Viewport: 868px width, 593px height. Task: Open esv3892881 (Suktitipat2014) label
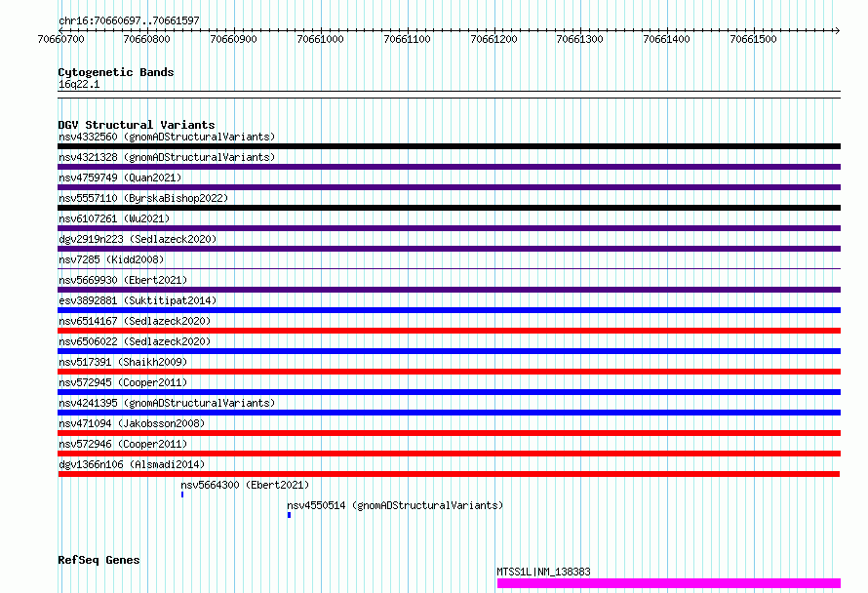pyautogui.click(x=138, y=300)
